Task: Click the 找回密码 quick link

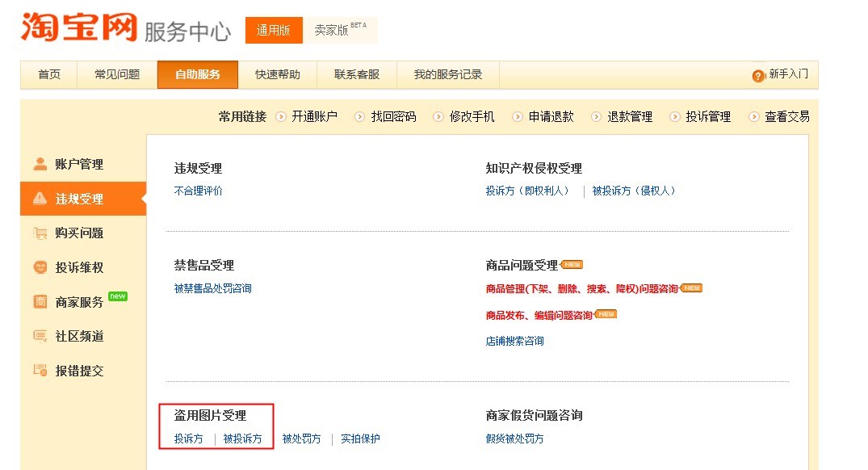Action: point(393,117)
